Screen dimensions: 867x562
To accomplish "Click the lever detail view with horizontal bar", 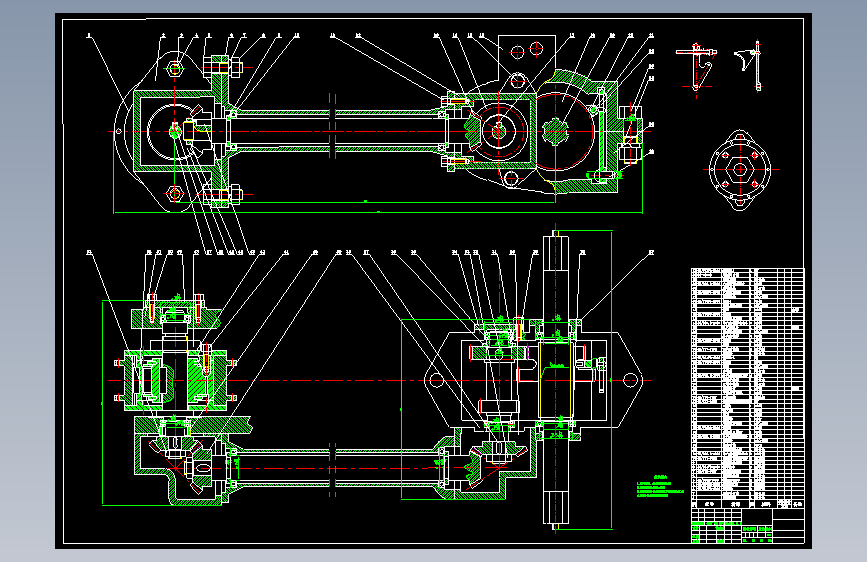I will coord(696,67).
